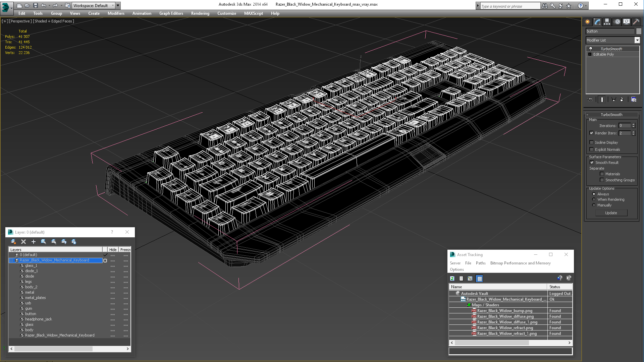Open Bitmap Performance and Memory menu
Viewport: 644px width, 362px height.
pos(520,263)
